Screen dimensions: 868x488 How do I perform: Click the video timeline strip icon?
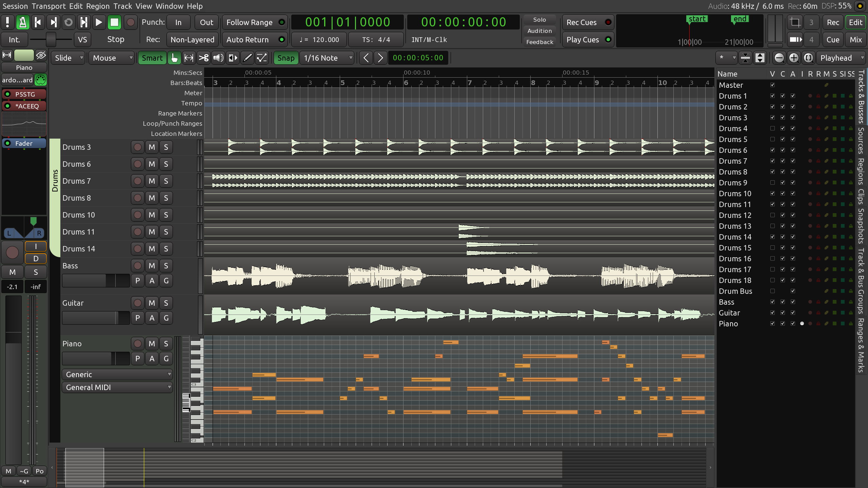[x=795, y=40]
